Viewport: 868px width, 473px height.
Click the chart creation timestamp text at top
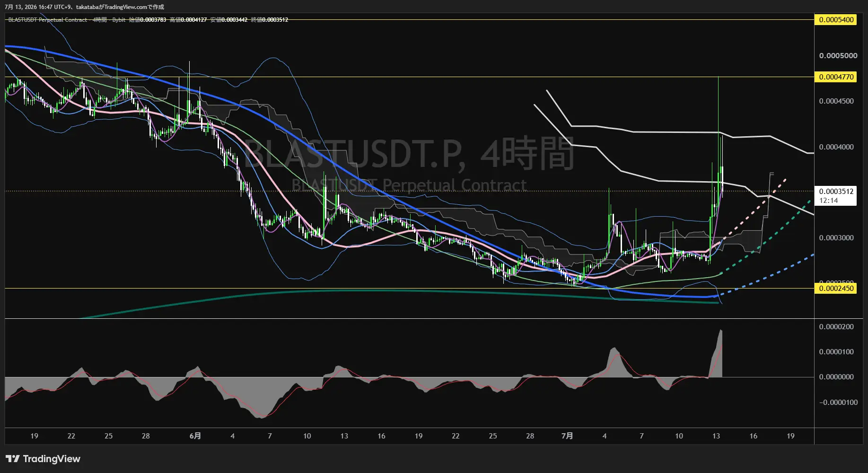84,7
